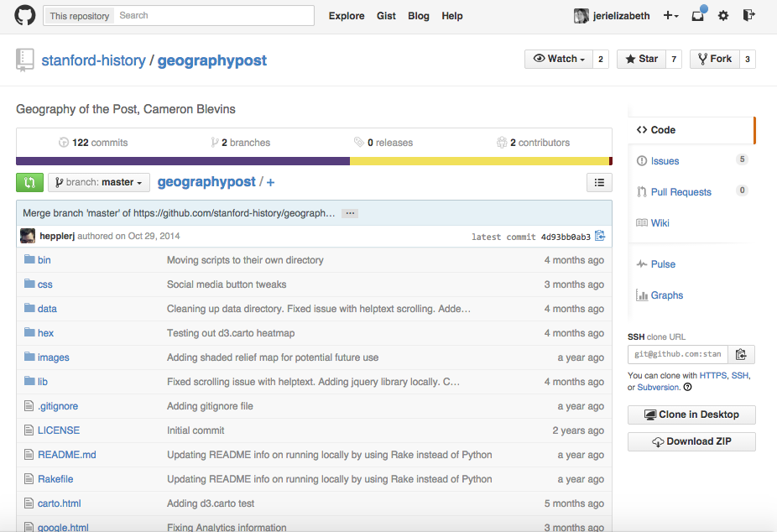Viewport: 777px width, 532px height.
Task: Open Explore in top navigation
Action: coord(347,16)
